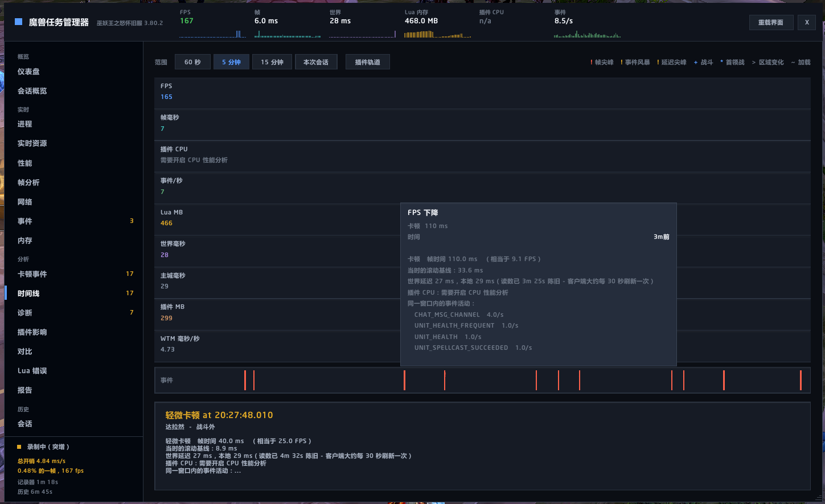Viewport: 825px width, 504px height.
Task: Click the blue square addon logo
Action: [18, 22]
